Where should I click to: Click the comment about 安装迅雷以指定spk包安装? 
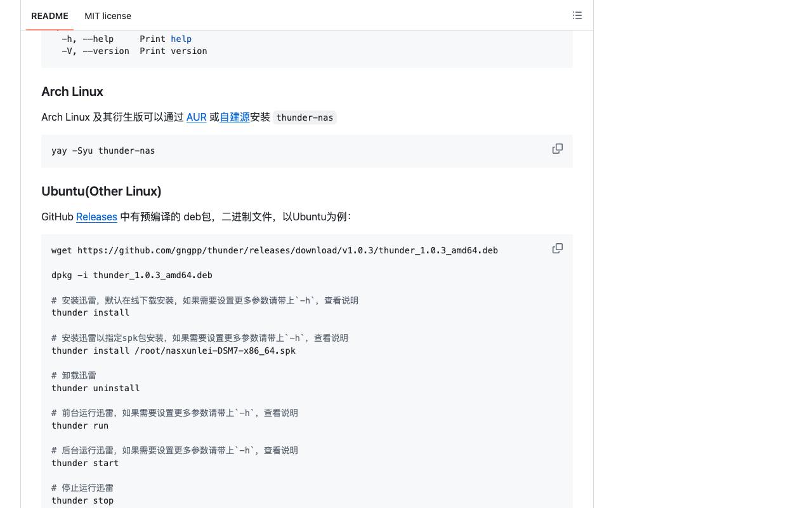click(x=200, y=338)
